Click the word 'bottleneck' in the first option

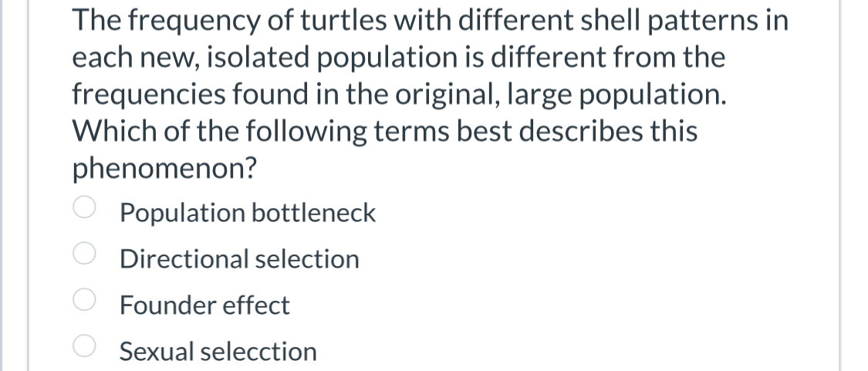point(313,213)
